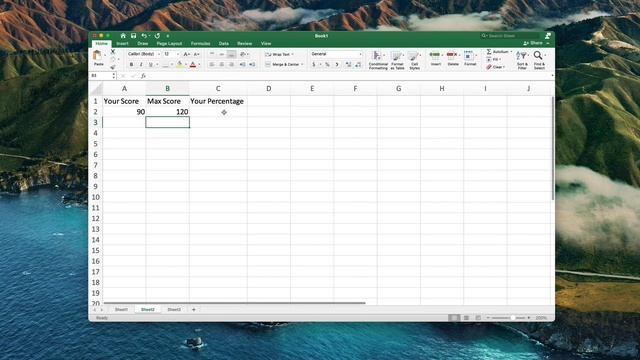Open the Fill dropdown
Screen dimensions: 640x360
click(494, 60)
